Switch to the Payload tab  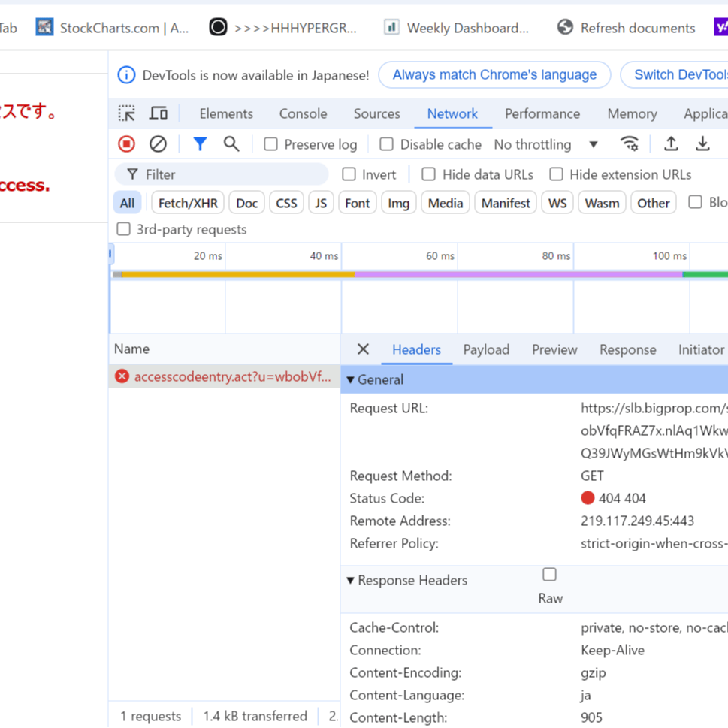[486, 349]
